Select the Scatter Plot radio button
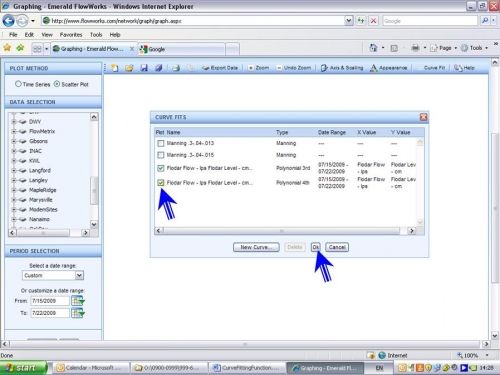Viewport: 500px width, 375px height. 57,84
